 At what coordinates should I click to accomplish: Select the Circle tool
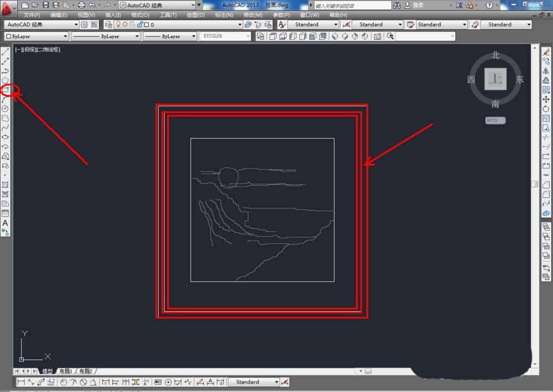coord(6,109)
